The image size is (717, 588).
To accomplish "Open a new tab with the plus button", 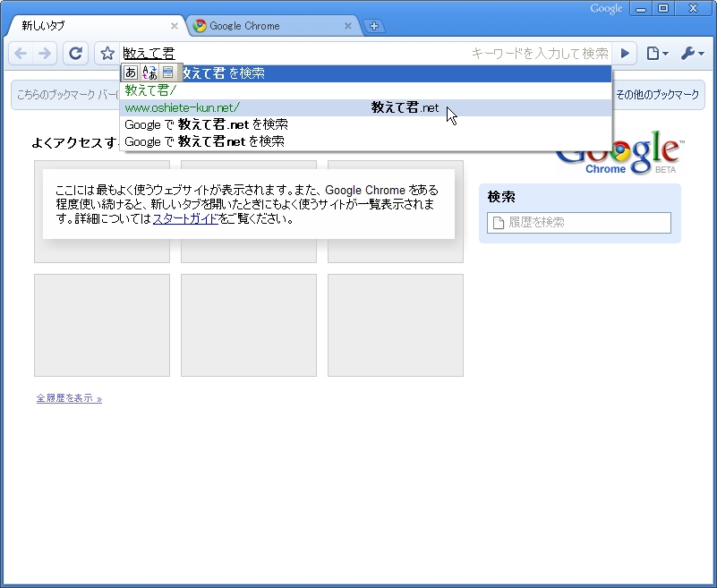I will [374, 26].
